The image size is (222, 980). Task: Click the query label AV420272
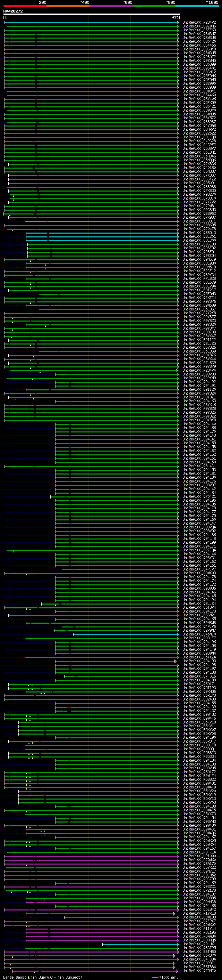click(x=13, y=11)
